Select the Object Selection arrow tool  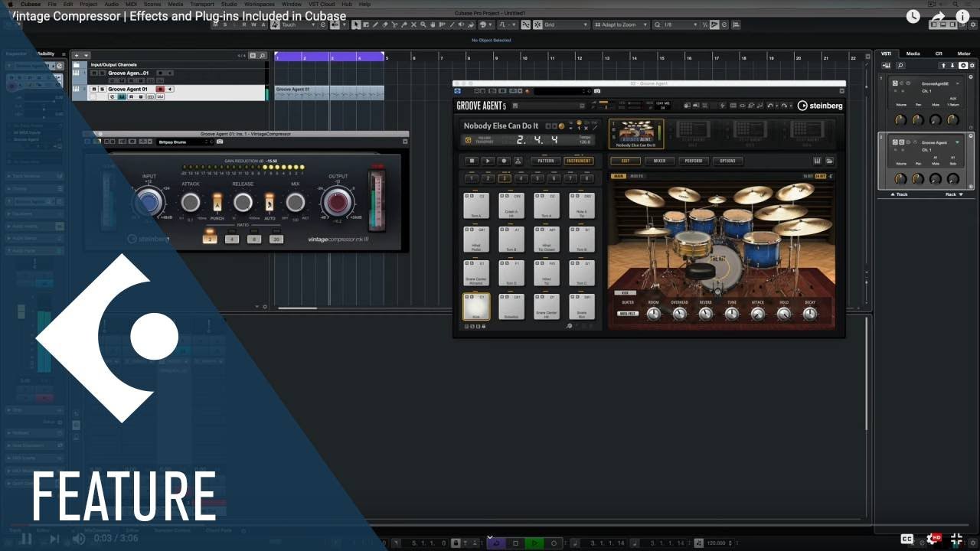click(x=356, y=24)
